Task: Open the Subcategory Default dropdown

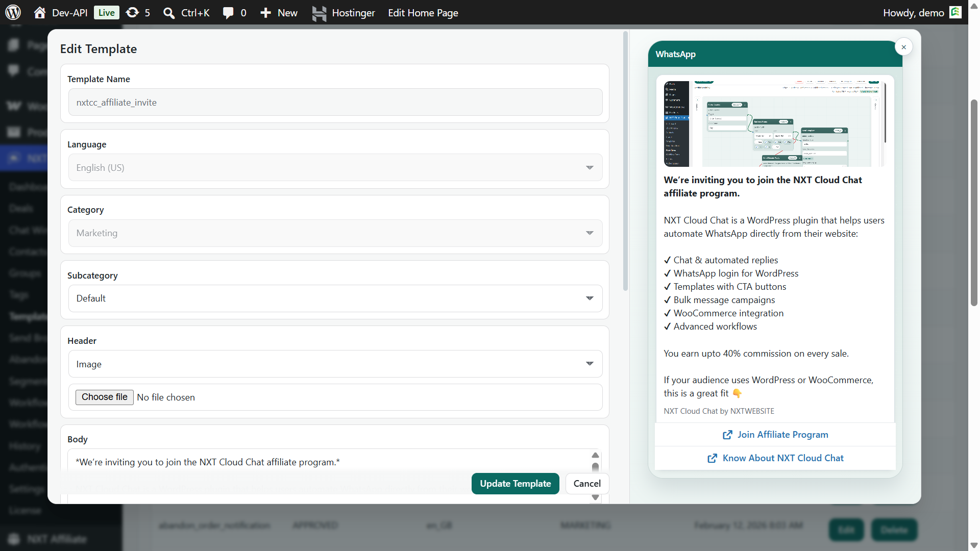Action: tap(335, 298)
